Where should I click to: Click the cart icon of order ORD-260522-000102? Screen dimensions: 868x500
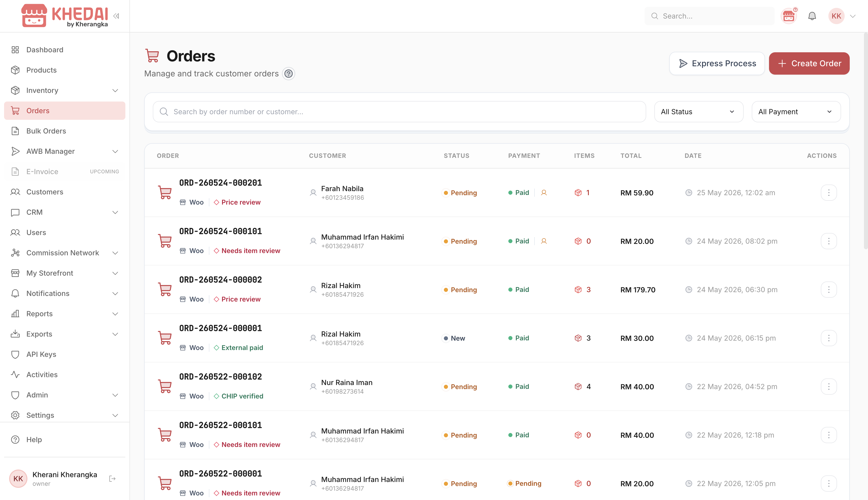[x=165, y=386]
